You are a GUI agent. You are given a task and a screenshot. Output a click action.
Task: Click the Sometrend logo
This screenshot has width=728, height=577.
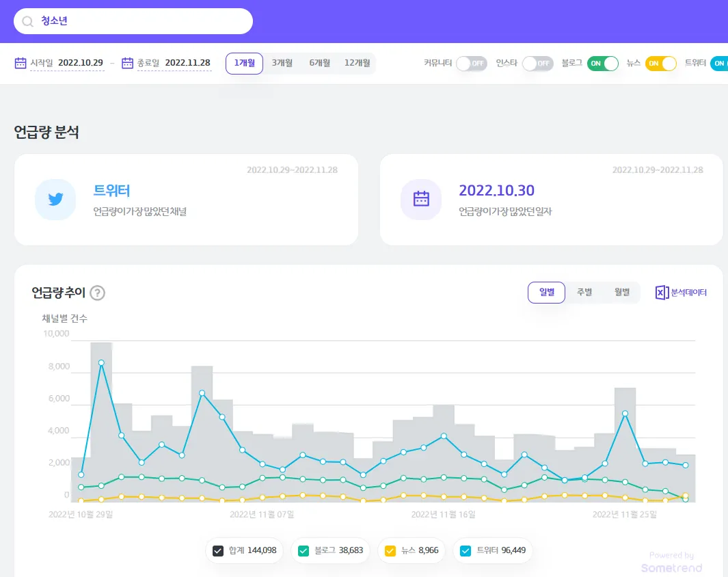pyautogui.click(x=671, y=567)
